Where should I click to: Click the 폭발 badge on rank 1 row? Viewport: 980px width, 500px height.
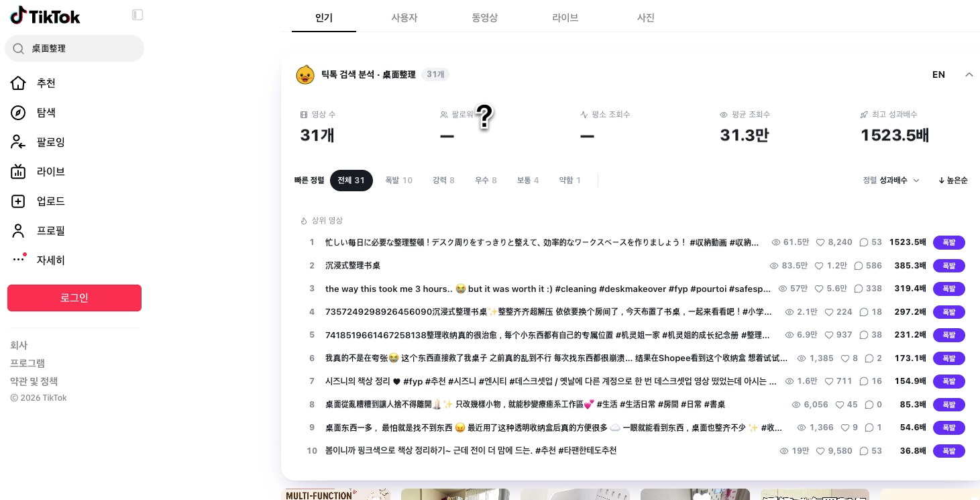[948, 242]
